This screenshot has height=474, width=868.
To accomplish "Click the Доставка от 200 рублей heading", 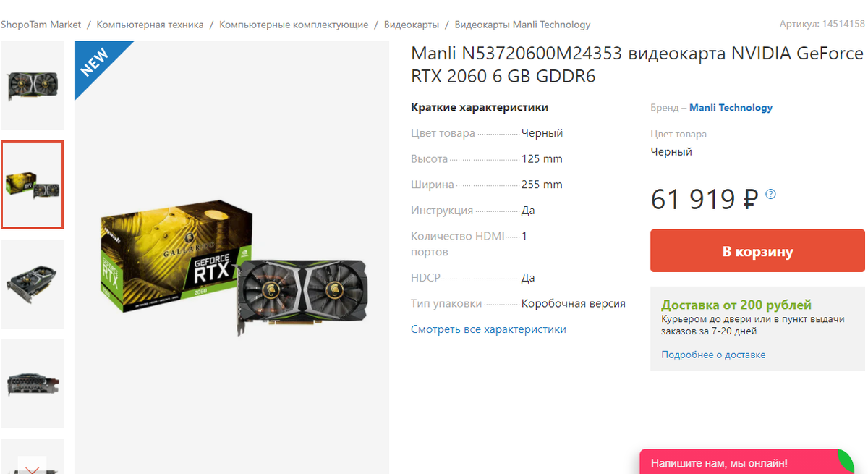I will [736, 305].
